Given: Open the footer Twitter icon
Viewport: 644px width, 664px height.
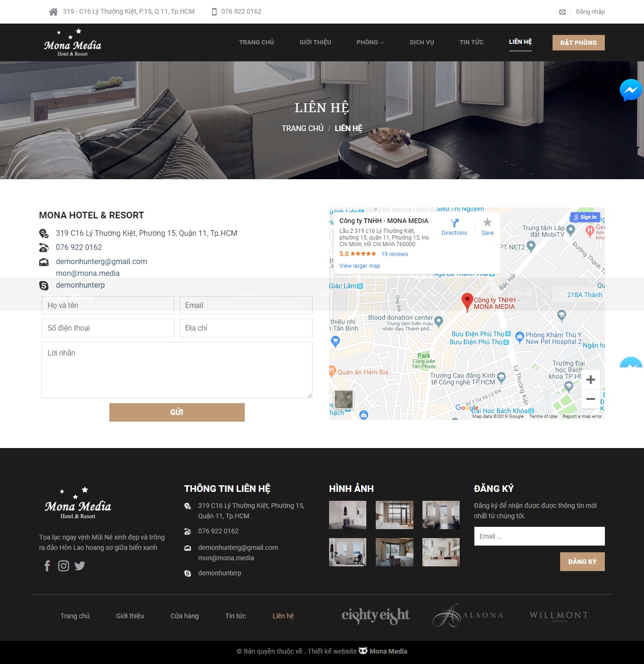Looking at the screenshot, I should [x=80, y=566].
